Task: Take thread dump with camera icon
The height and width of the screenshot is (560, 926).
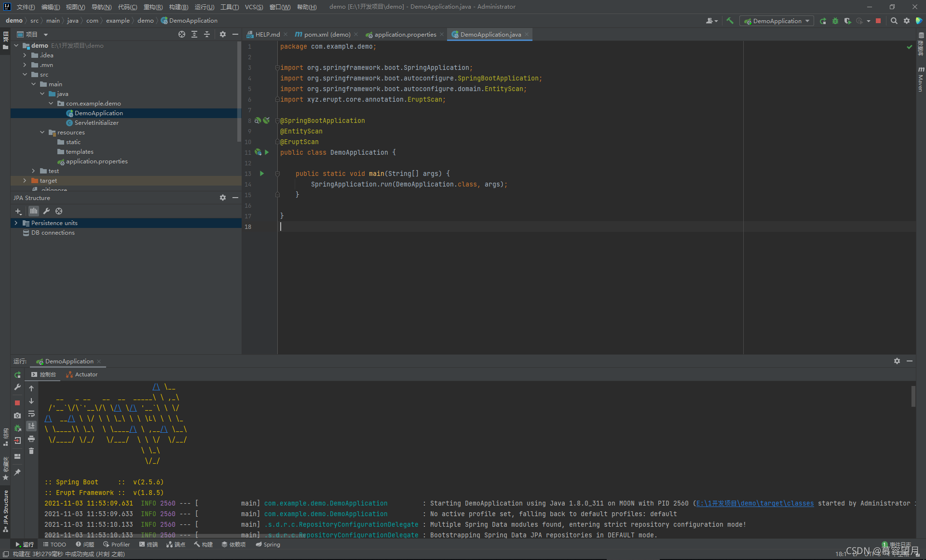Action: coord(17,415)
